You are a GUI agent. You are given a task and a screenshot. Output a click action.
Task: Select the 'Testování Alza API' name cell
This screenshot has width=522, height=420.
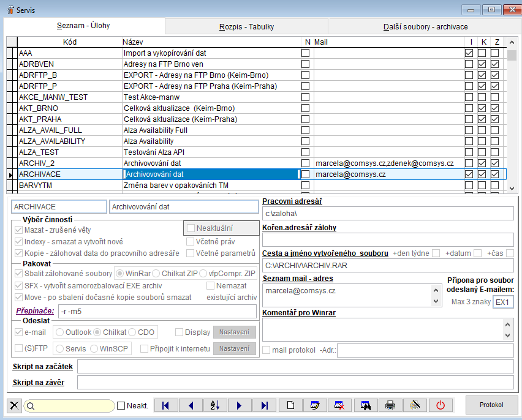click(x=211, y=152)
